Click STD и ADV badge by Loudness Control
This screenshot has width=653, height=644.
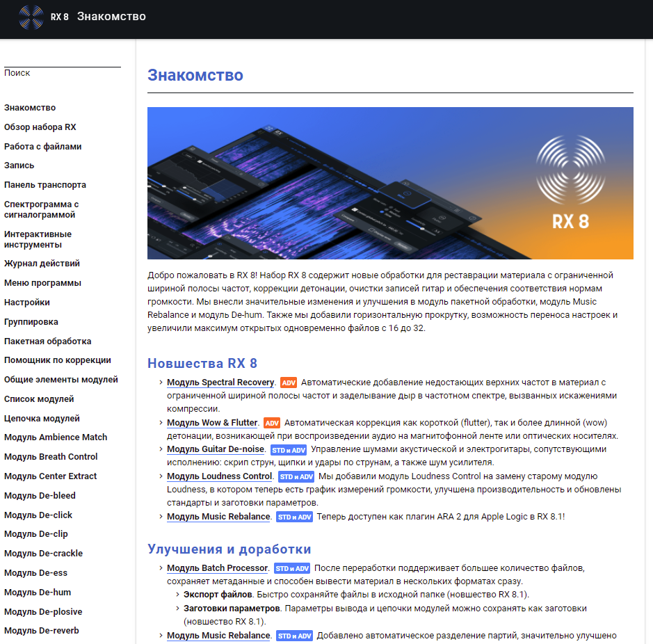[x=296, y=477]
